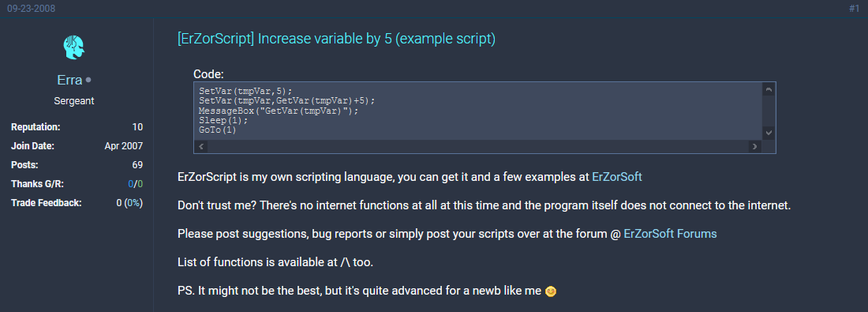Click the ErZorScript thread title
This screenshot has width=868, height=312.
[336, 39]
